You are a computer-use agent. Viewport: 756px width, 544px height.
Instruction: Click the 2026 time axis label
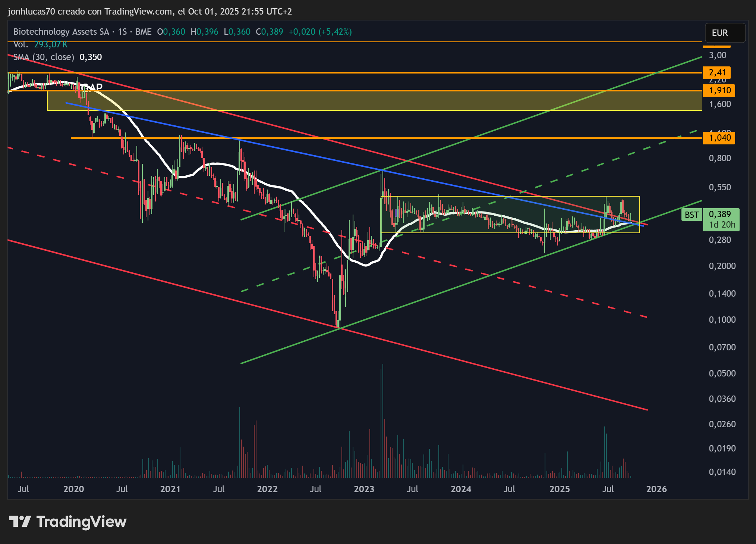[656, 489]
